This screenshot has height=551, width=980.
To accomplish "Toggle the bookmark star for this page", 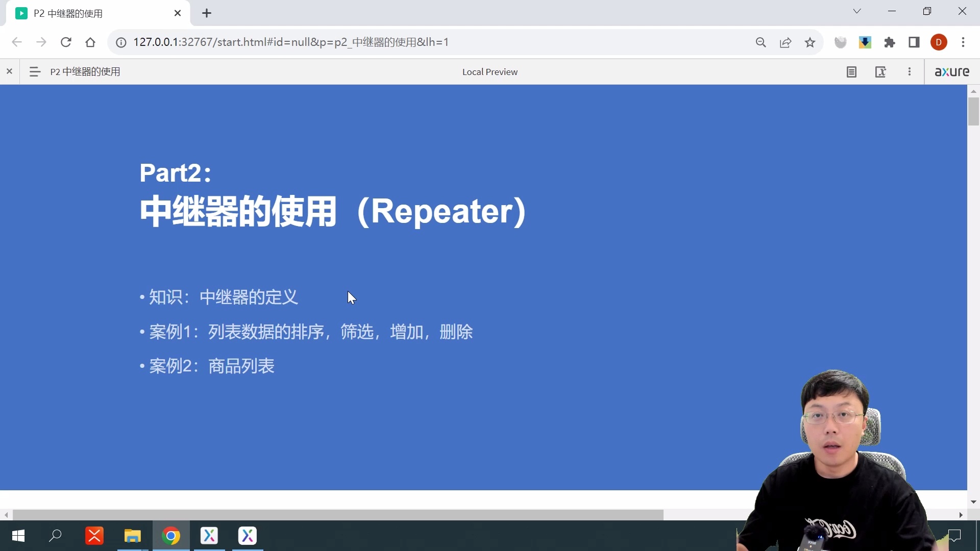I will pyautogui.click(x=810, y=42).
